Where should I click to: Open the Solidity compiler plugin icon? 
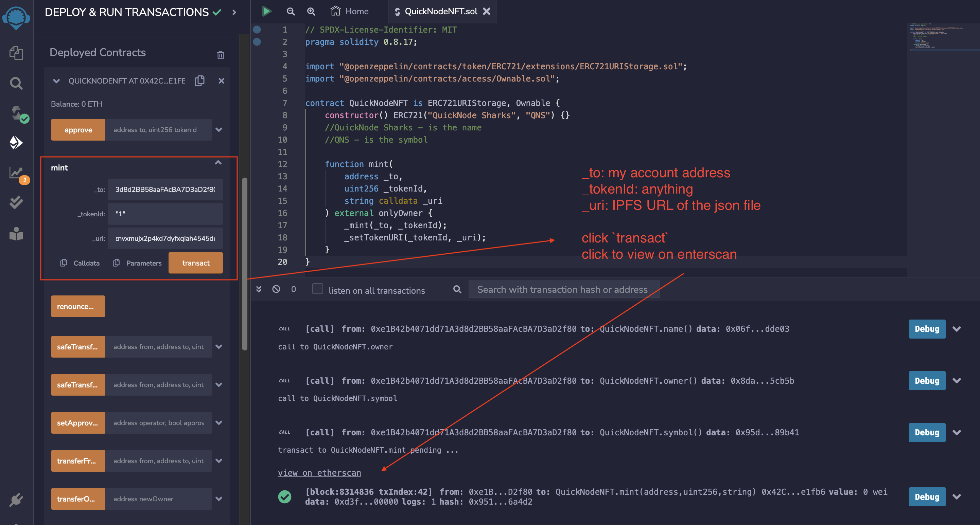[16, 113]
